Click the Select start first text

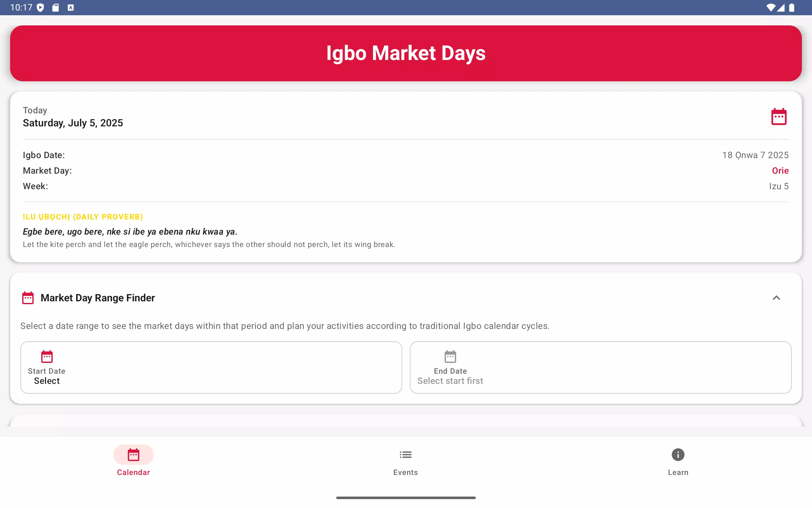[x=450, y=381]
